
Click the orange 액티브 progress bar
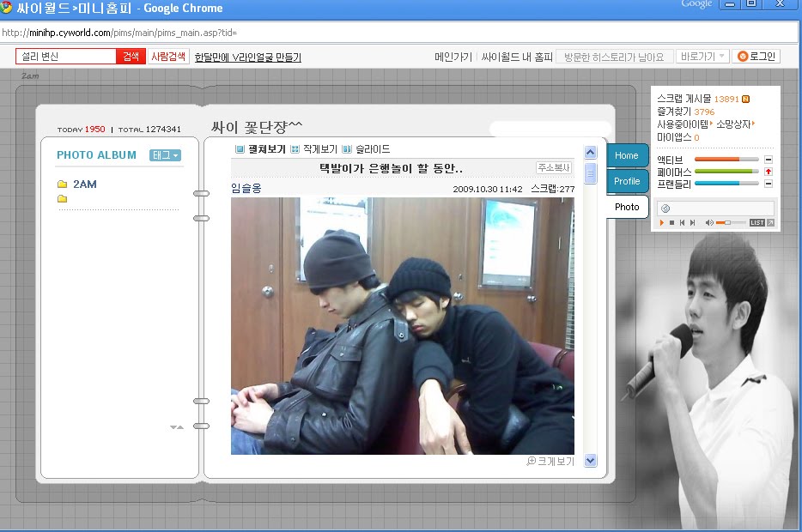[726, 160]
